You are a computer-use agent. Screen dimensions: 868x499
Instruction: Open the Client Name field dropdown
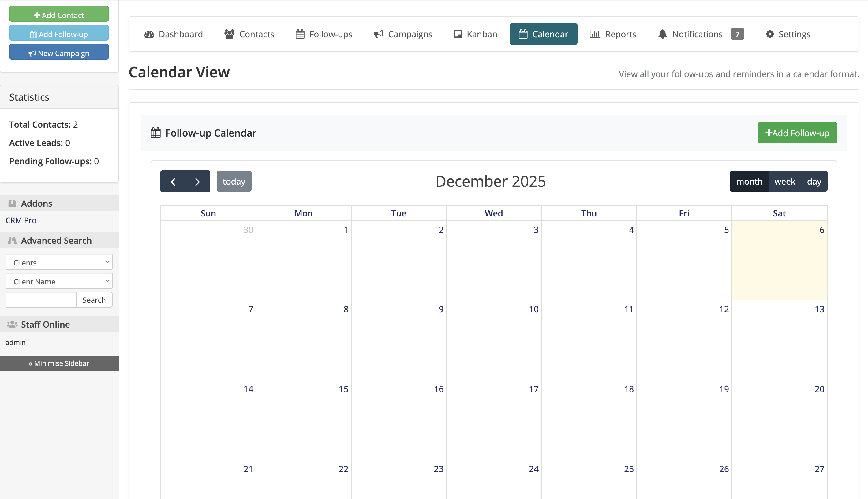point(58,281)
